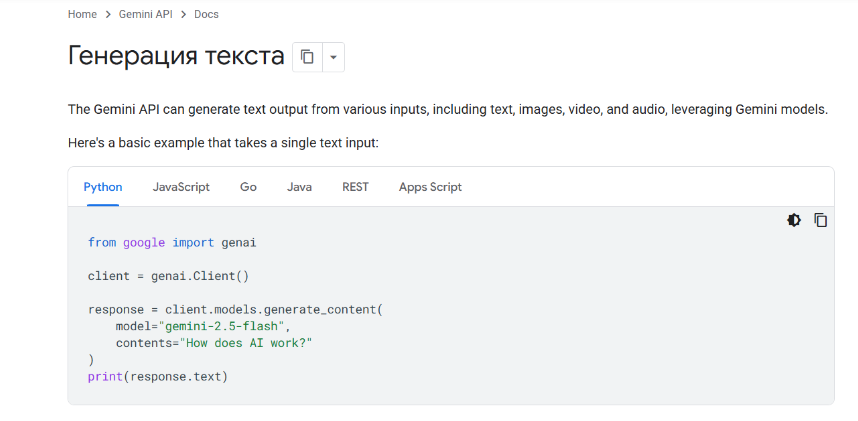The image size is (858, 421).
Task: Show the Go code example tab
Action: 248,187
